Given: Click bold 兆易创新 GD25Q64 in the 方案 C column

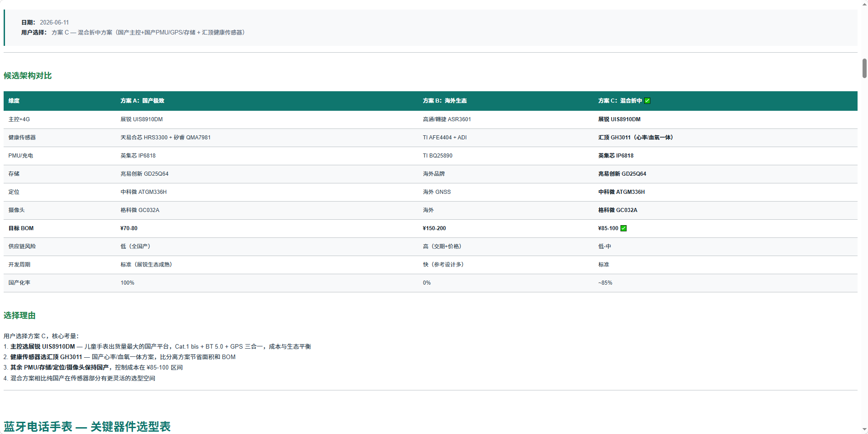Looking at the screenshot, I should point(622,174).
